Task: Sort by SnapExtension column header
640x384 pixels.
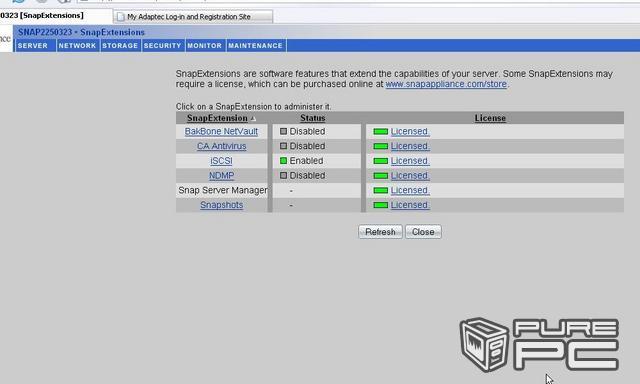Action: click(217, 118)
